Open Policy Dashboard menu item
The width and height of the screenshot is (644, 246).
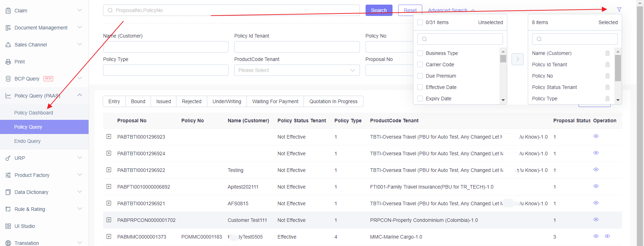tap(34, 113)
